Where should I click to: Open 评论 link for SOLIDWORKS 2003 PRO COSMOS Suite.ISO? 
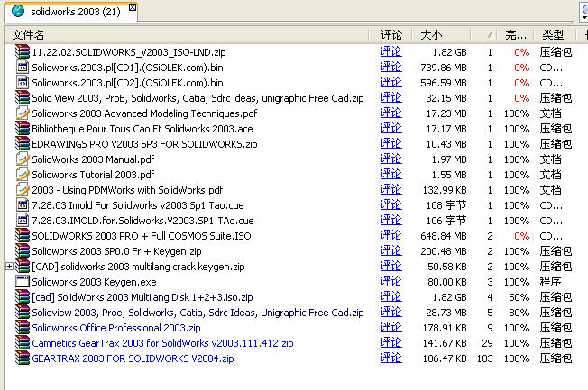click(390, 236)
